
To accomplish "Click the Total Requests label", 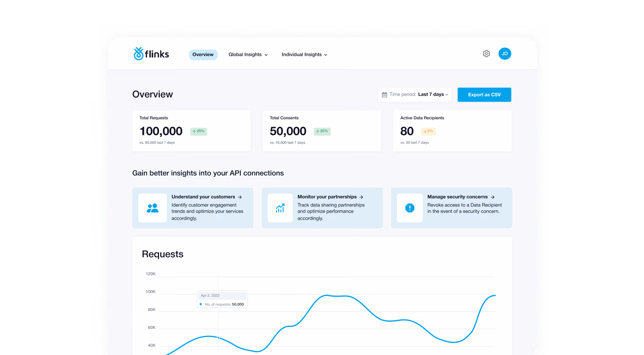I will pyautogui.click(x=154, y=118).
